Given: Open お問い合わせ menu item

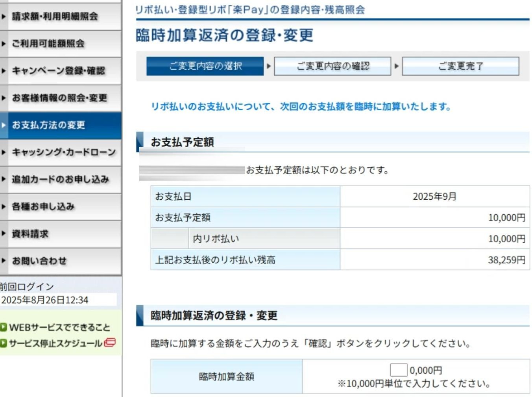Looking at the screenshot, I should point(39,261).
